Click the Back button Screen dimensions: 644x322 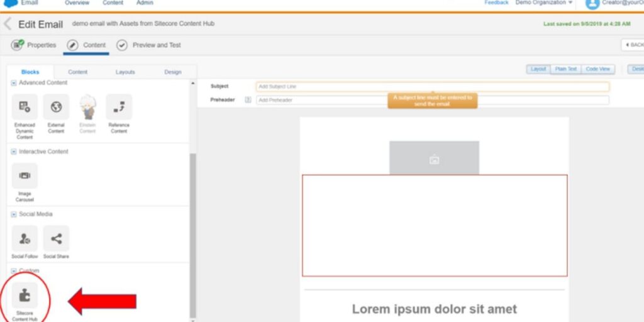(633, 45)
